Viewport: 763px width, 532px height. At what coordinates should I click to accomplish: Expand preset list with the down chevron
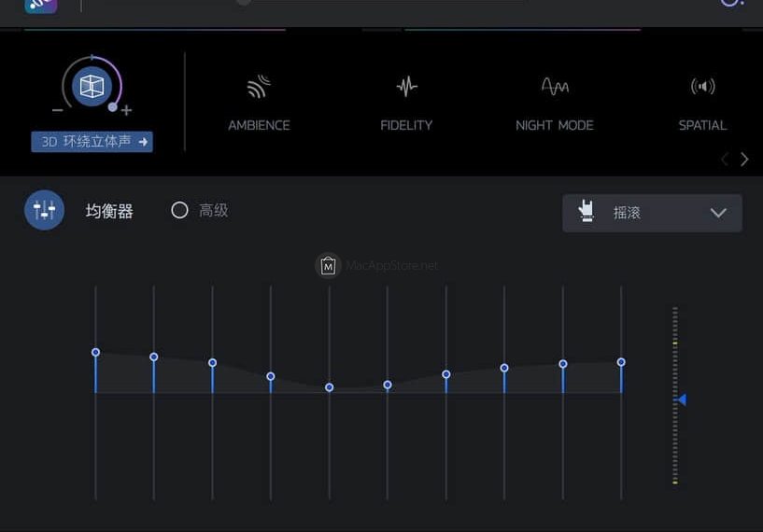pyautogui.click(x=718, y=213)
